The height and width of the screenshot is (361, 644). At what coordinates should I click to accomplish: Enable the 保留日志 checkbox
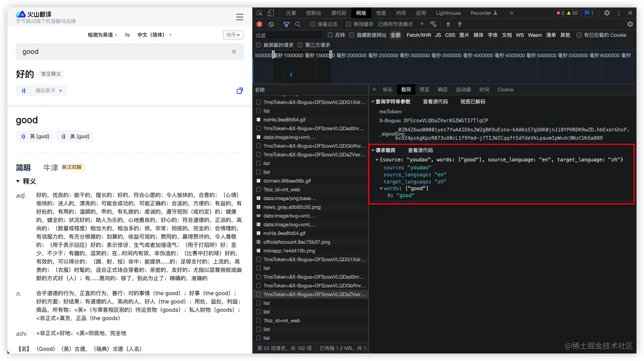point(313,24)
